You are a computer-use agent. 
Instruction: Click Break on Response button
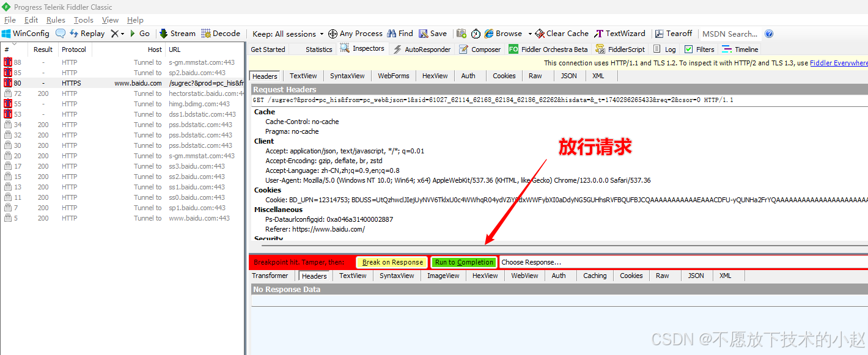coord(392,262)
